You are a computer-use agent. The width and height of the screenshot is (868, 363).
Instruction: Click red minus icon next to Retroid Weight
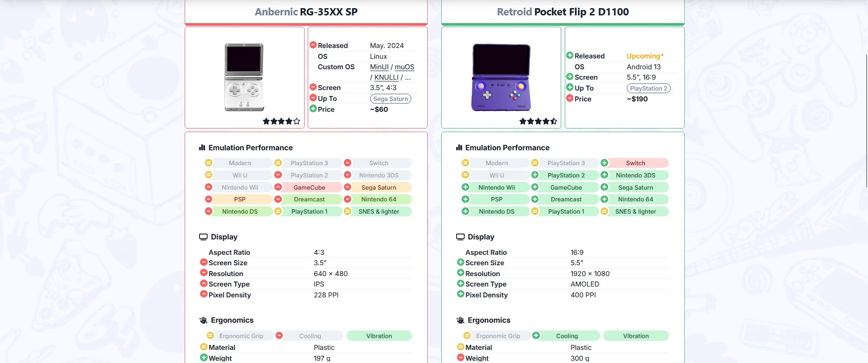[x=460, y=358]
